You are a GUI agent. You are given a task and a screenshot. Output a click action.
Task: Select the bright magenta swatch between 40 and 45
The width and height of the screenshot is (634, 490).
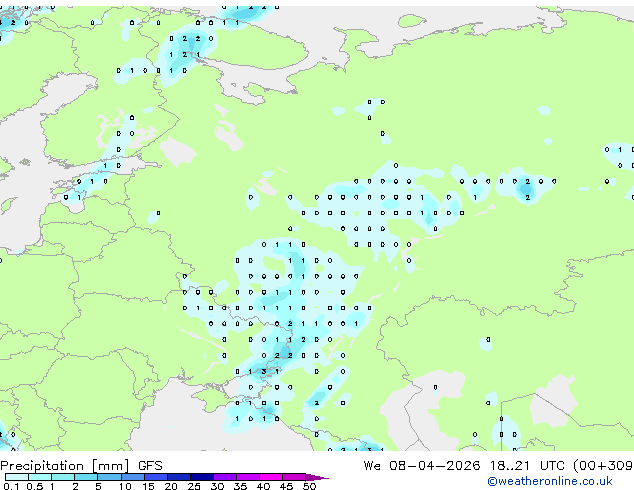[271, 477]
